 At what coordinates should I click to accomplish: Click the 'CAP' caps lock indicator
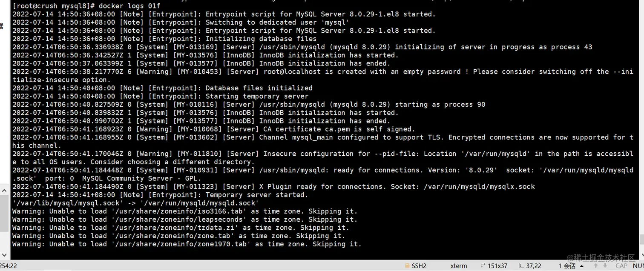click(x=621, y=266)
